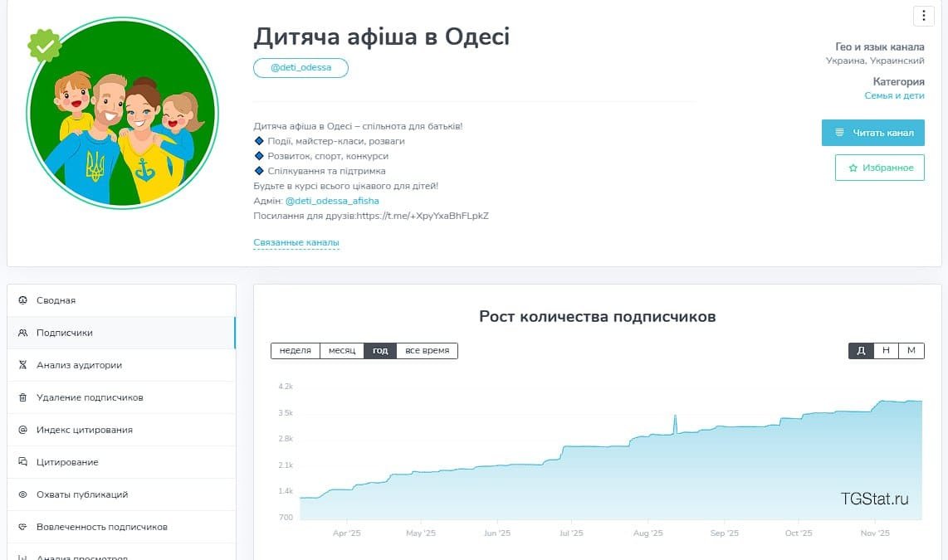The height and width of the screenshot is (560, 948).
Task: Select the все время chart tab
Action: point(427,350)
